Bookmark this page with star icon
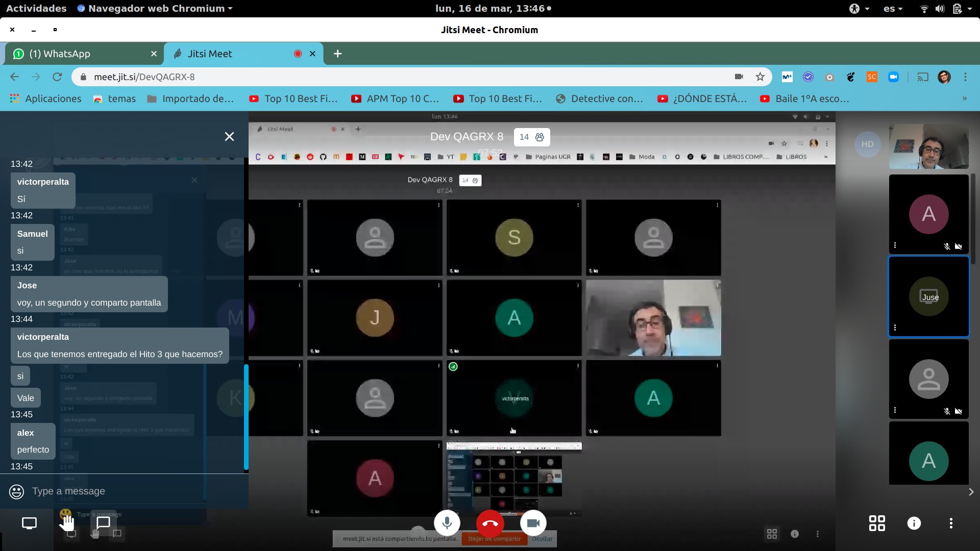The width and height of the screenshot is (980, 551). [x=760, y=77]
